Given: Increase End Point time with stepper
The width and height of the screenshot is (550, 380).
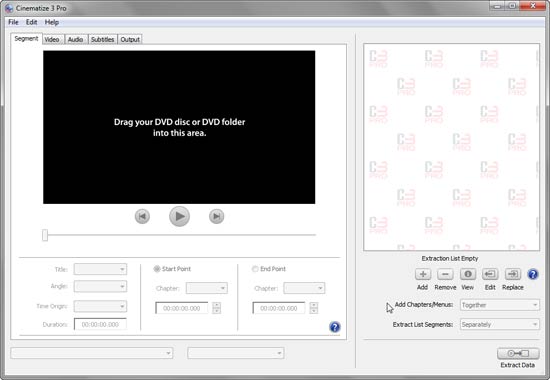Looking at the screenshot, I should [314, 305].
